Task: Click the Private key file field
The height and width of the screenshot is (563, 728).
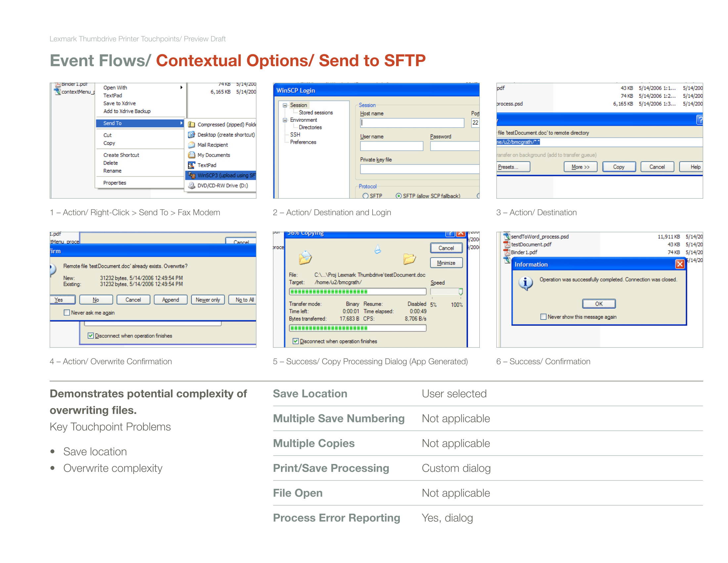Action: pos(420,169)
